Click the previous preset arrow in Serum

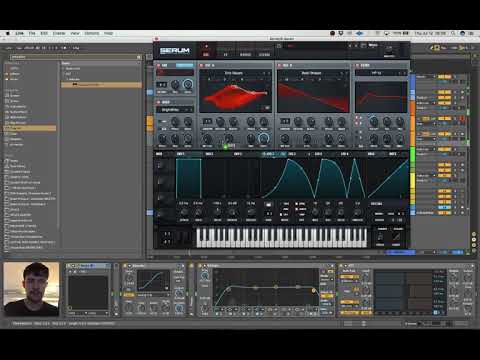350,46
